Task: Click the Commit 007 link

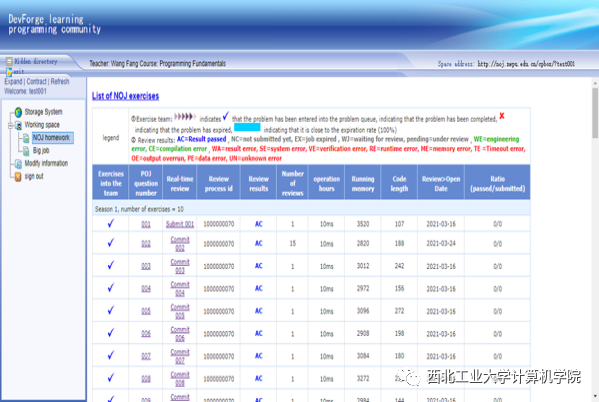Action: pos(180,357)
